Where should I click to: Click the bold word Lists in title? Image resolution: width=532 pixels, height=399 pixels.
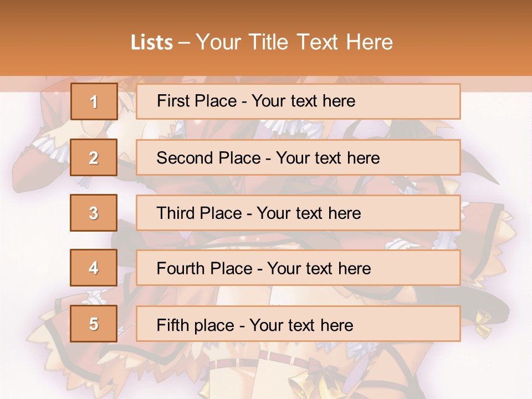pos(152,43)
